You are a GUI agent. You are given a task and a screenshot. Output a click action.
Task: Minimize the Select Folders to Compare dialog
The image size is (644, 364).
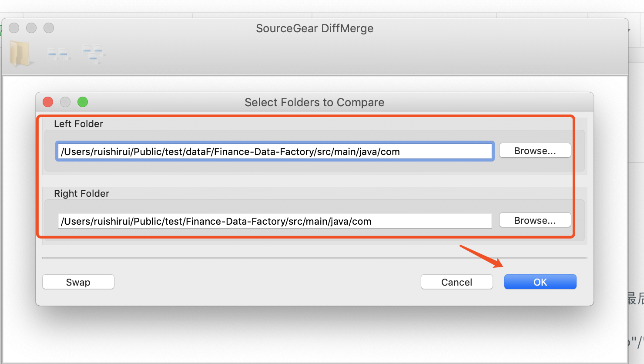[x=65, y=101]
